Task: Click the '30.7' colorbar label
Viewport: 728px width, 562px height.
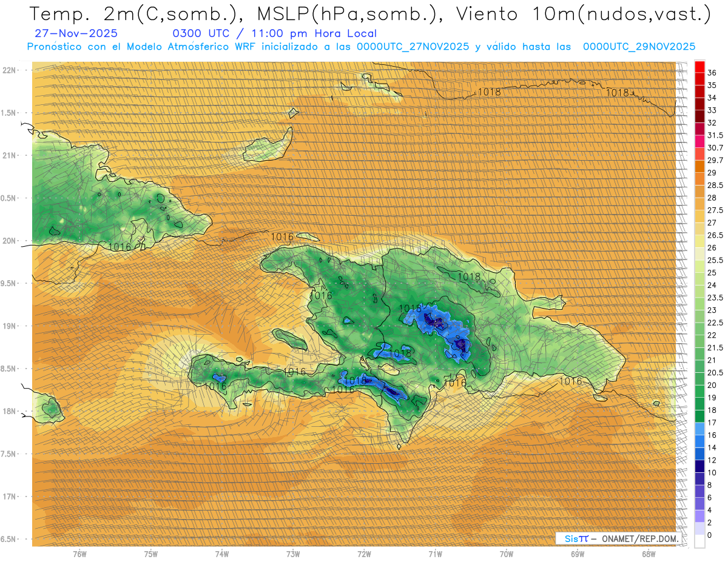Action: (715, 148)
